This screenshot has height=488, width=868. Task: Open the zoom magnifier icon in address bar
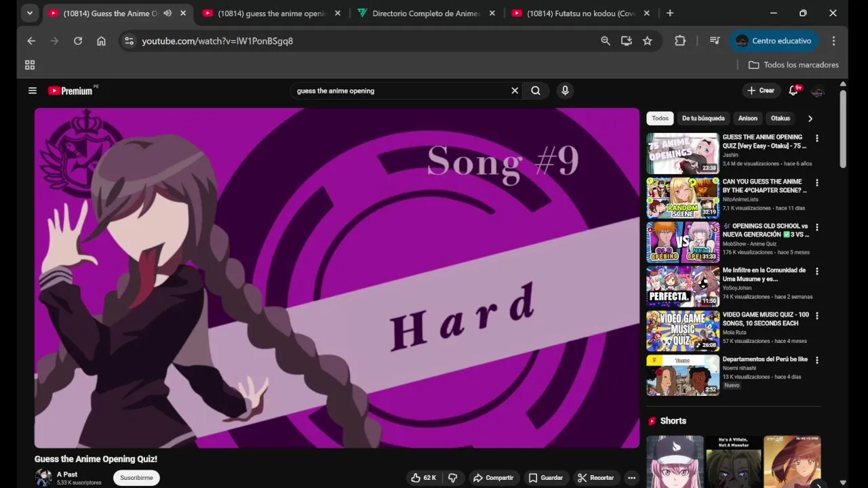606,41
